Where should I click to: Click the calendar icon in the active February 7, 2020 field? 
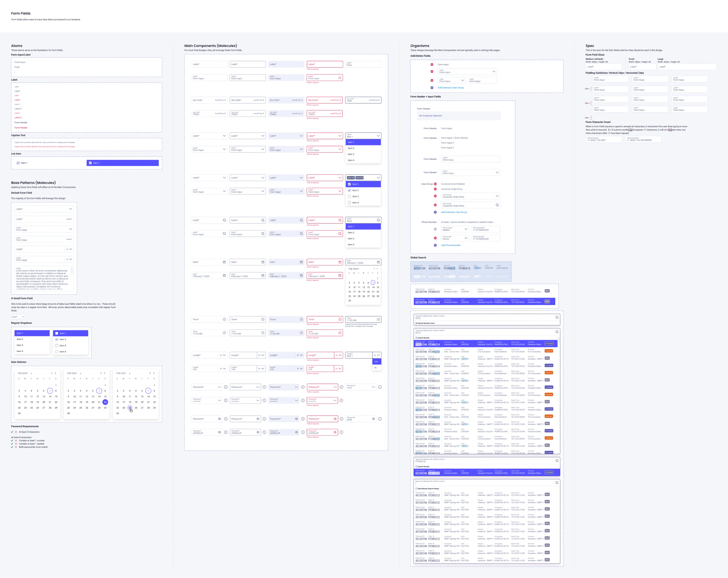(x=378, y=262)
